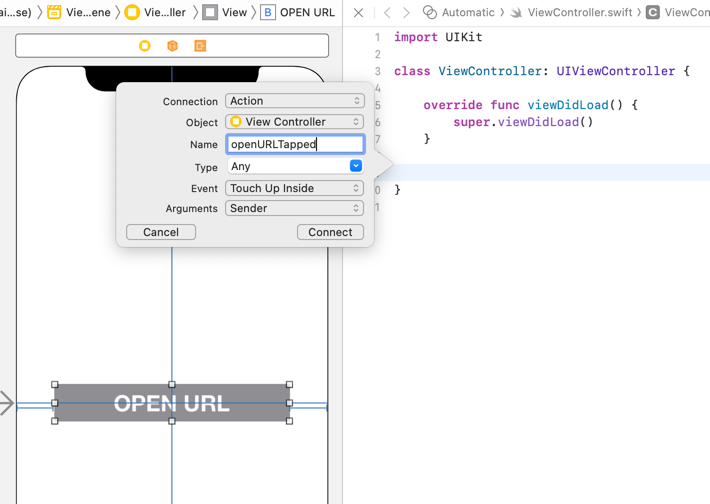
Task: Click the First Responder cube icon
Action: [173, 46]
